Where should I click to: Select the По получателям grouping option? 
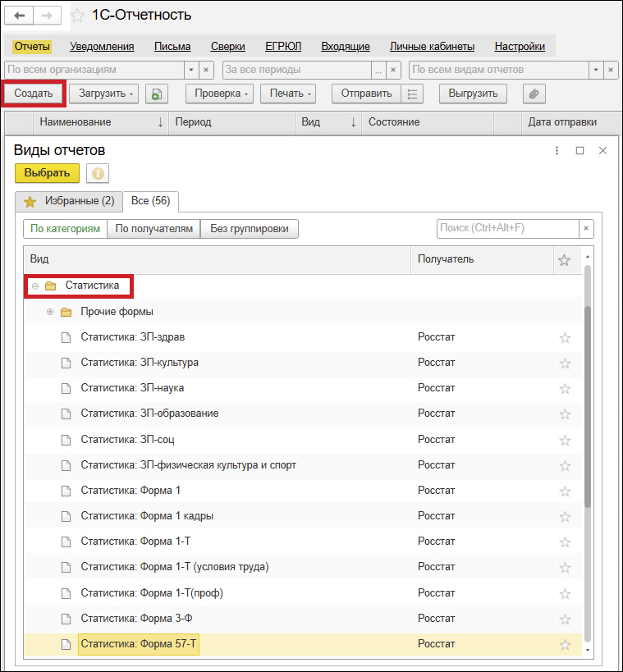154,229
